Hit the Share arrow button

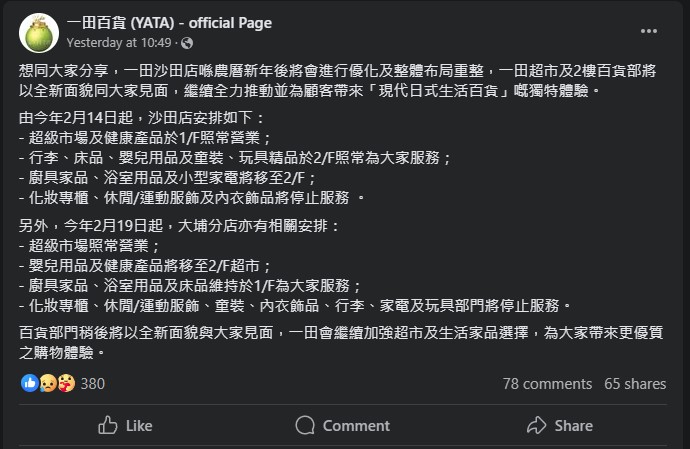coord(560,425)
